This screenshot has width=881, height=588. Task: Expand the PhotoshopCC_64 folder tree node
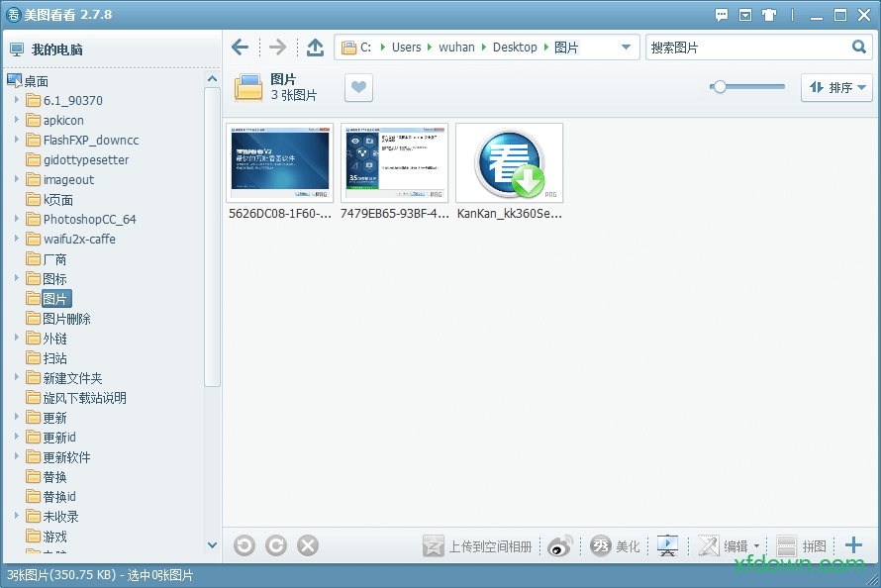(x=17, y=219)
